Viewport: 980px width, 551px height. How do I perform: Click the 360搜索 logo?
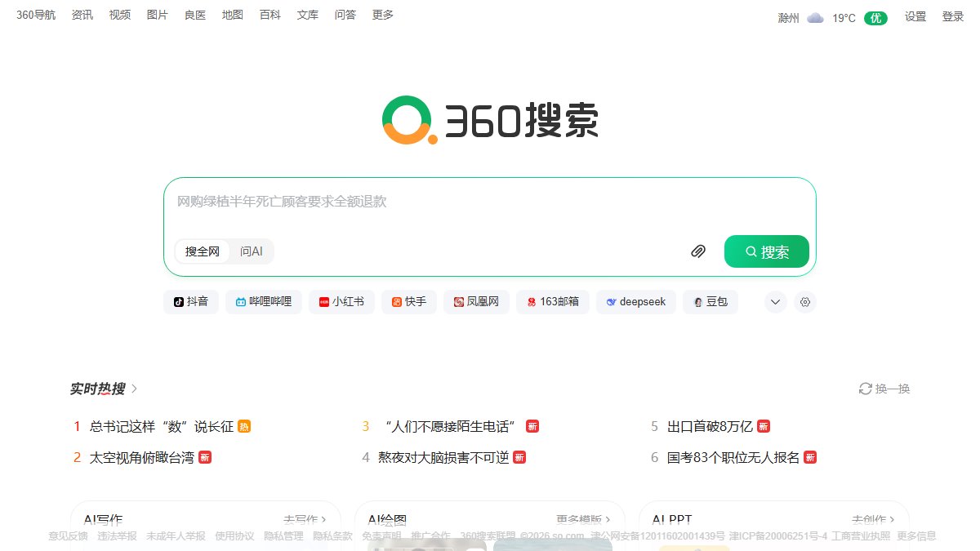tap(490, 121)
